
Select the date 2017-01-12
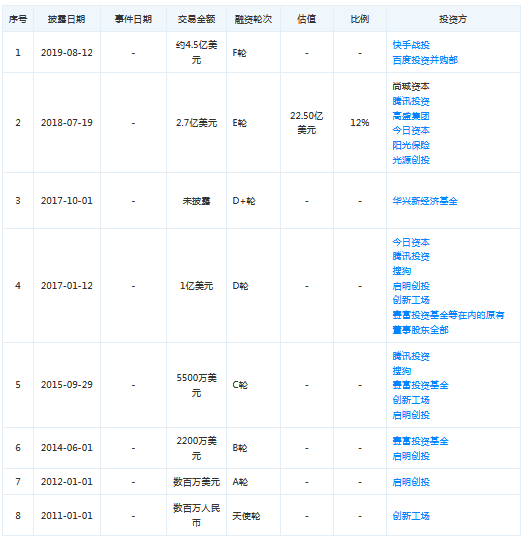tap(67, 286)
